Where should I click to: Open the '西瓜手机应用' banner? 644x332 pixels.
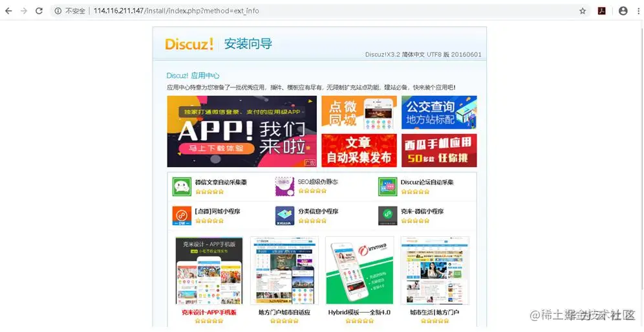pos(439,150)
